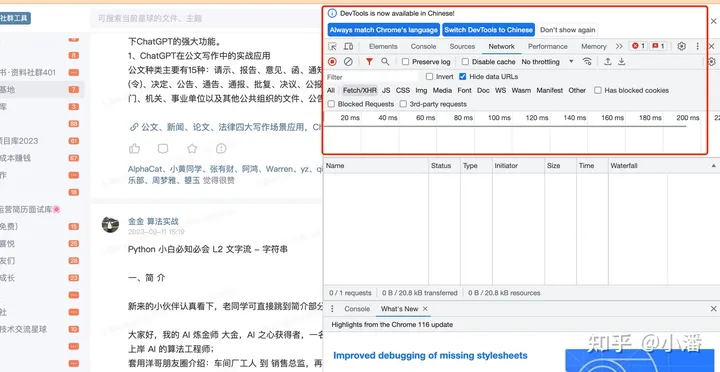
Task: Click Switch DevTools to Chinese button
Action: coord(489,30)
